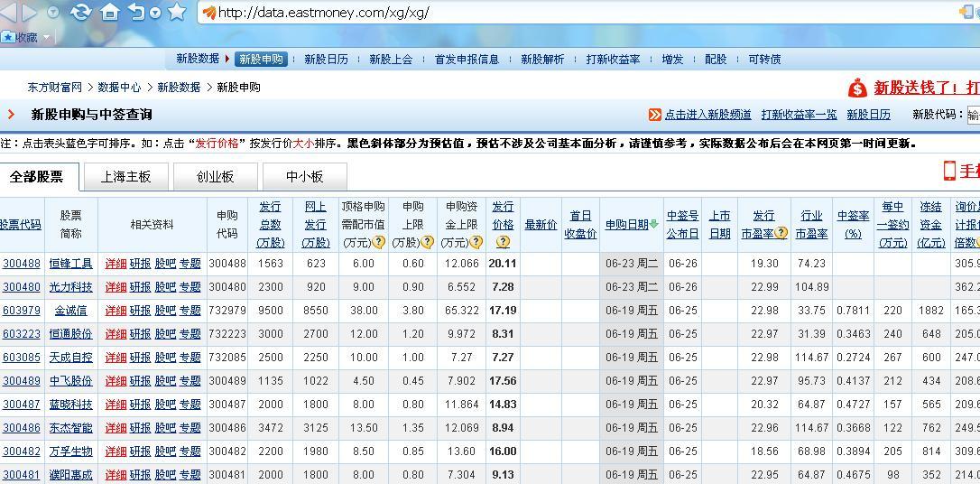Click the red mobile phone icon
The width and height of the screenshot is (980, 484).
949,171
